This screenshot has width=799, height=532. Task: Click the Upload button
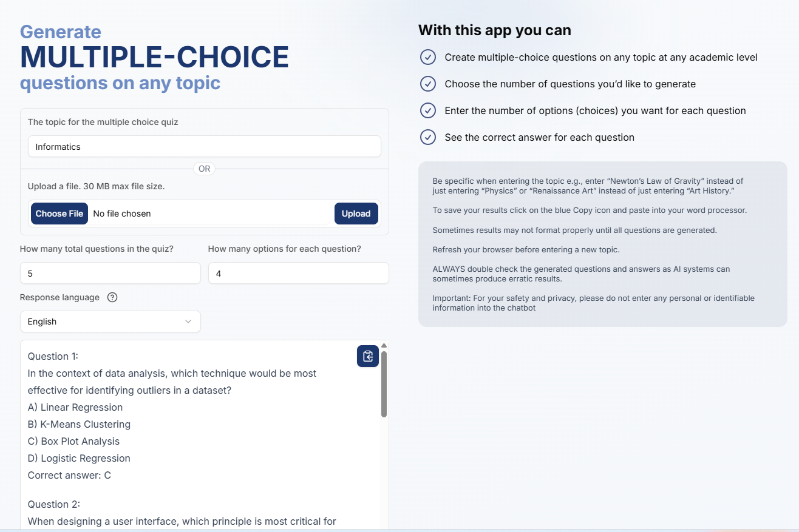coord(356,214)
